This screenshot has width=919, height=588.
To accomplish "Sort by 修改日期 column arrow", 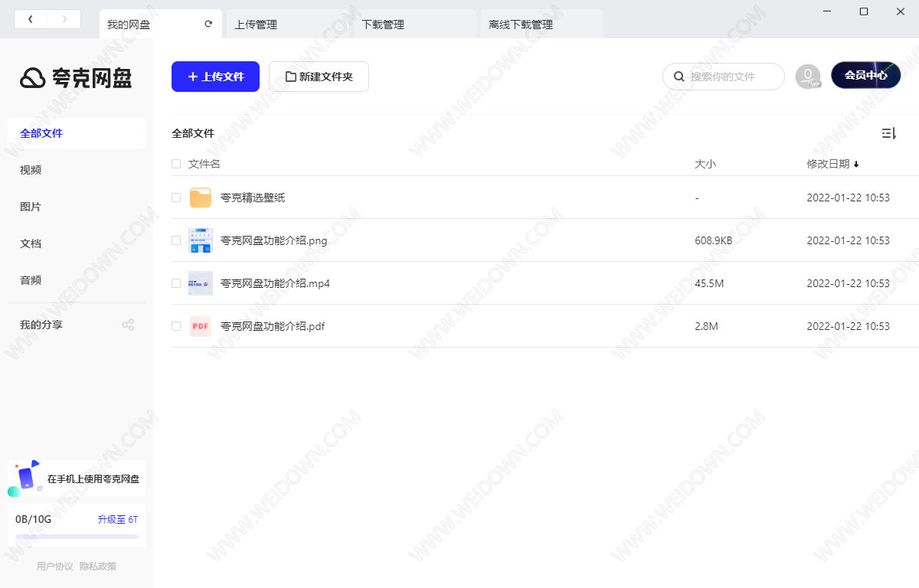I will click(x=856, y=164).
